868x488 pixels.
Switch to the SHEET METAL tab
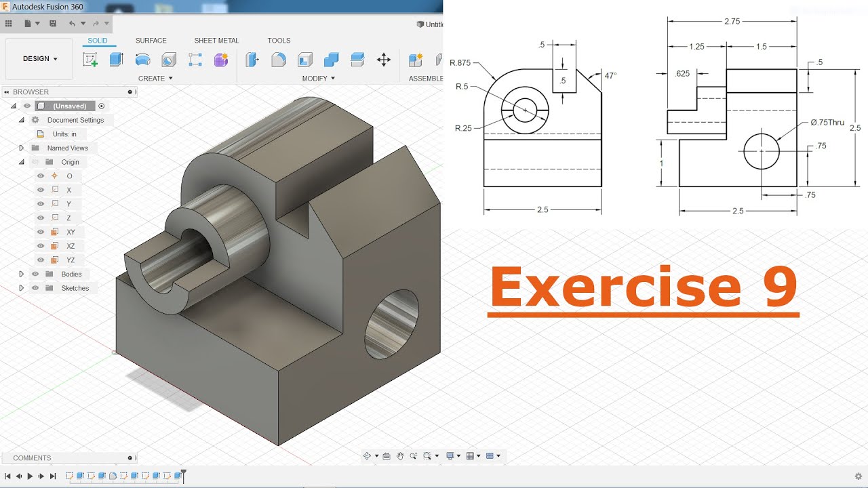coord(216,41)
